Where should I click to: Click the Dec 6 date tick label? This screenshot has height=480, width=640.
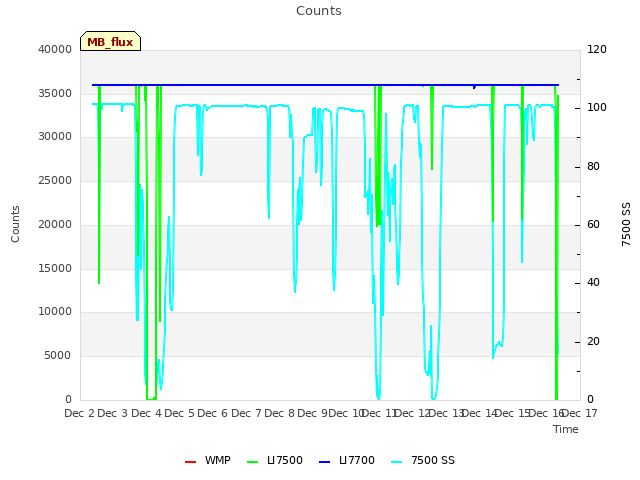click(213, 413)
